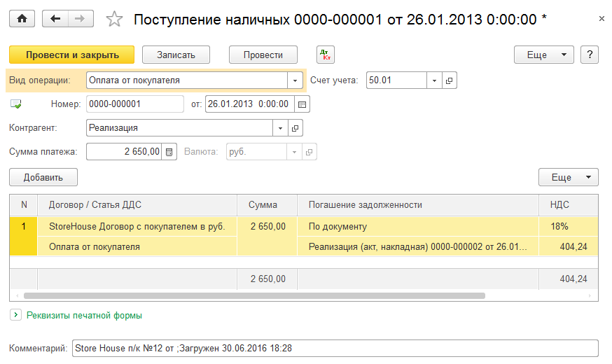Image resolution: width=612 pixels, height=364 pixels.
Task: Open the Контрагент details icon
Action: [295, 128]
